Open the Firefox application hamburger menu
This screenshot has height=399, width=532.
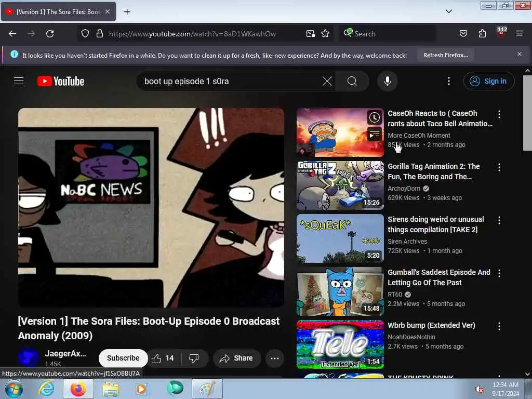[519, 34]
